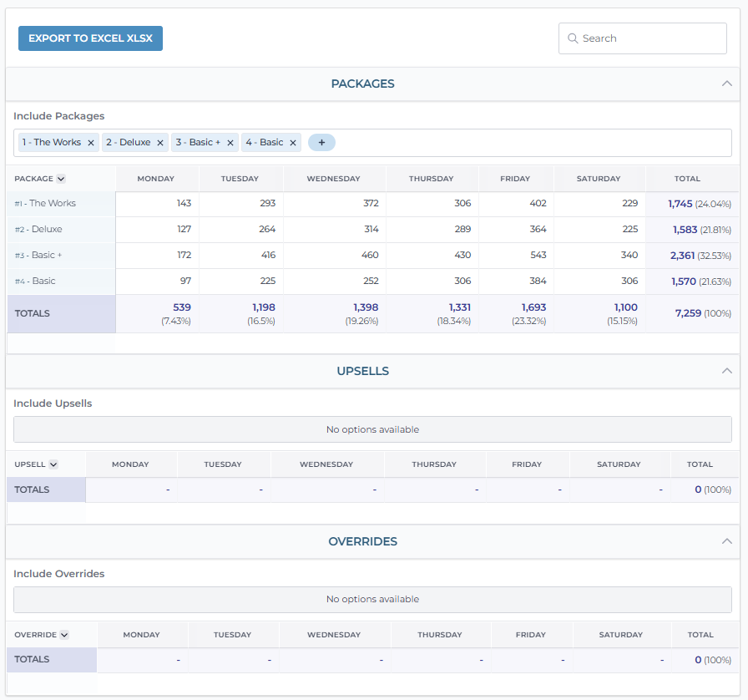
Task: Open the Package column sort dropdown
Action: coord(61,179)
